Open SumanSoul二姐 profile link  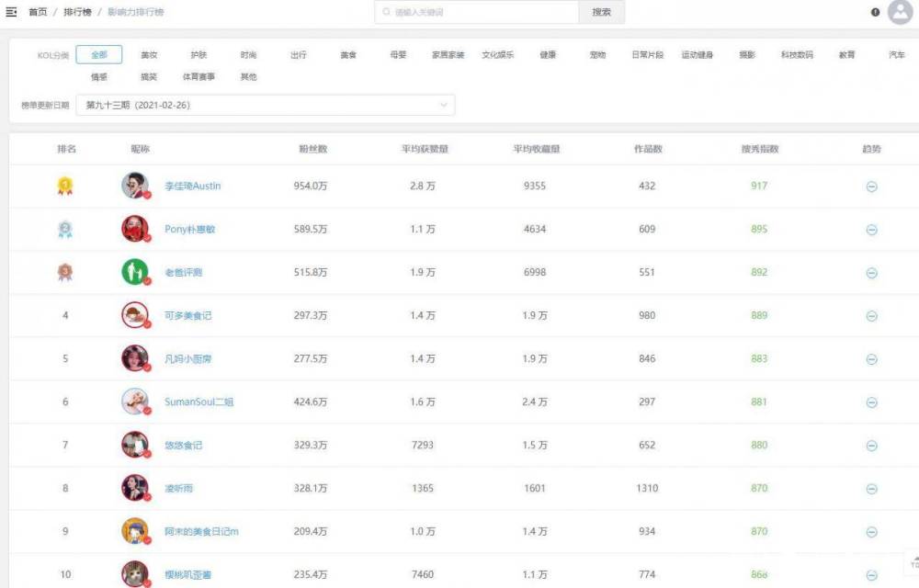click(x=199, y=401)
